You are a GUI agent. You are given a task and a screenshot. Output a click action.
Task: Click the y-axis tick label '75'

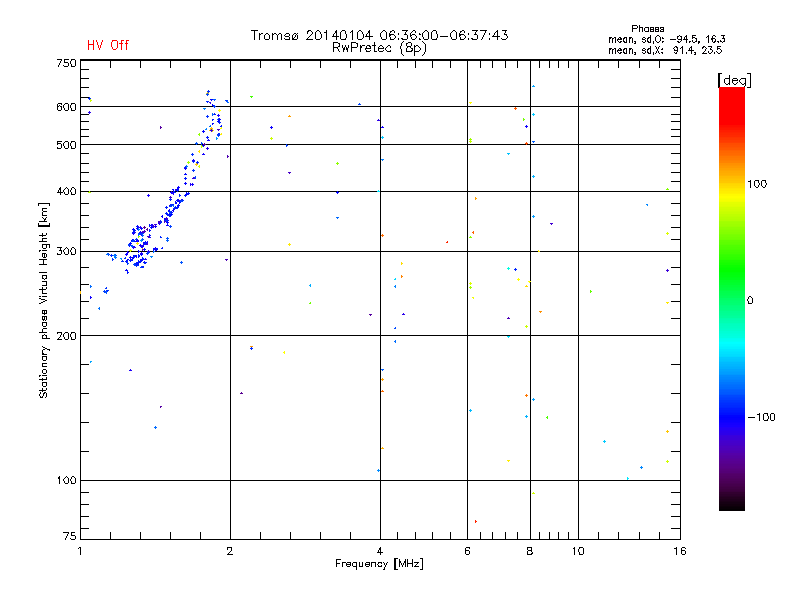[x=70, y=536]
